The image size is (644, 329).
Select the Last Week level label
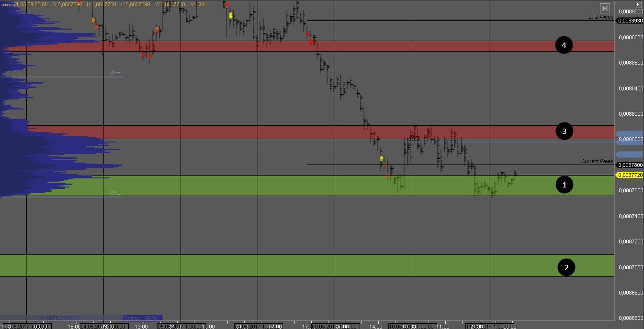click(x=600, y=17)
